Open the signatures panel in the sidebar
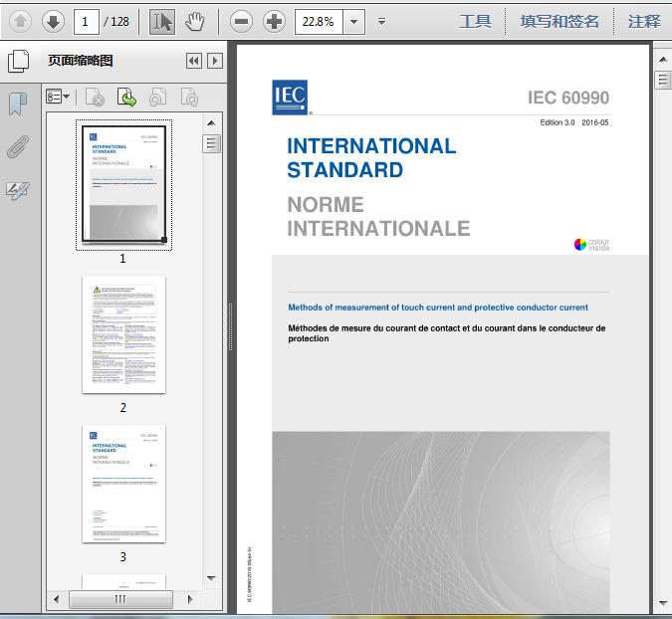 coord(17,190)
